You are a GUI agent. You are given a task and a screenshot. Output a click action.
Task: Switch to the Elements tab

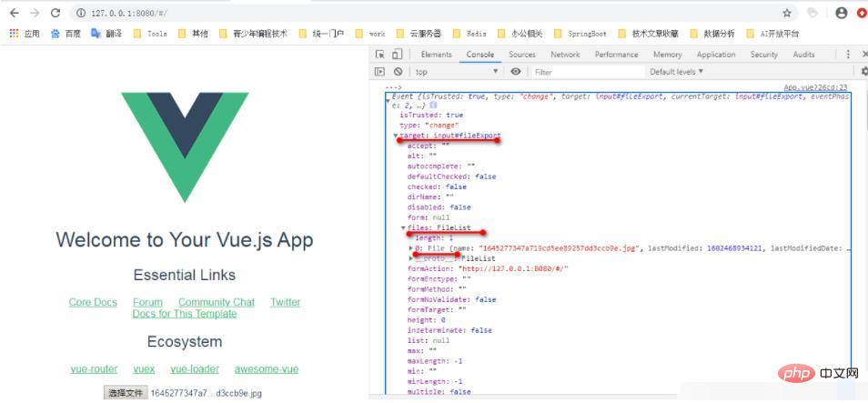click(x=436, y=55)
